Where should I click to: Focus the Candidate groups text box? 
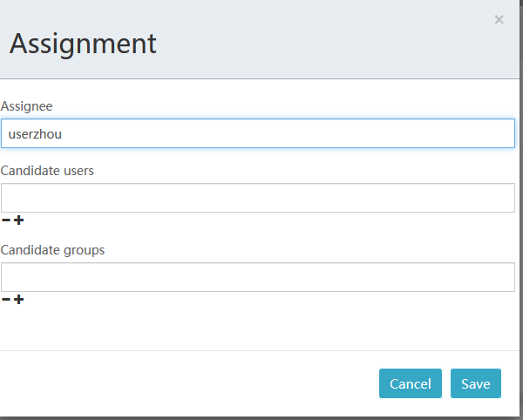[258, 277]
